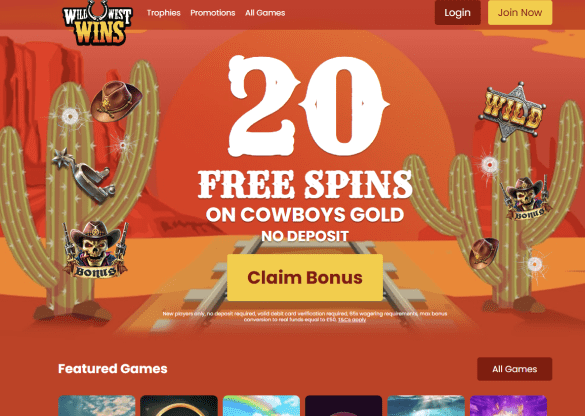
Task: Click the silver spur on the left cactus
Action: tap(84, 175)
